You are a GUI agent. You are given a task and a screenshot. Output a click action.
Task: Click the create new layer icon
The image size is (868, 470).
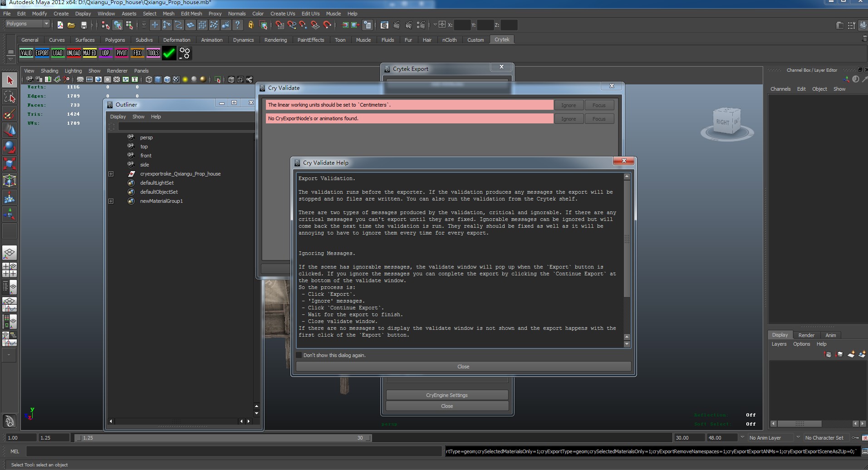tap(851, 354)
